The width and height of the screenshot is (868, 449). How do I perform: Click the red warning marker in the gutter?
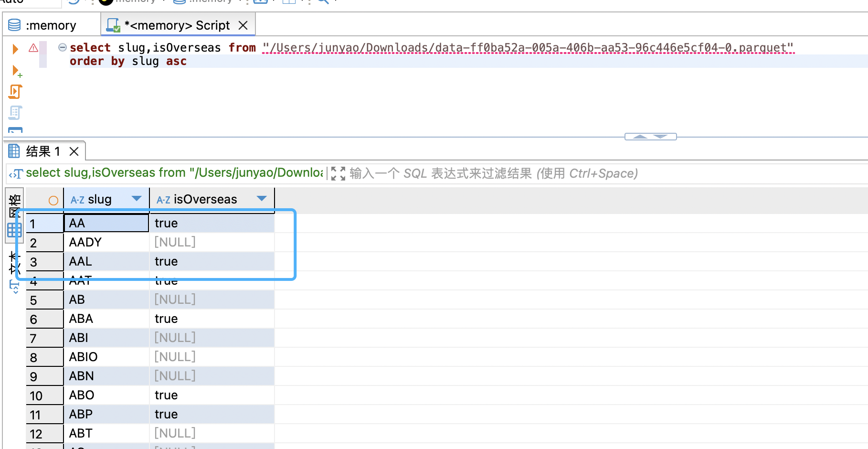33,48
